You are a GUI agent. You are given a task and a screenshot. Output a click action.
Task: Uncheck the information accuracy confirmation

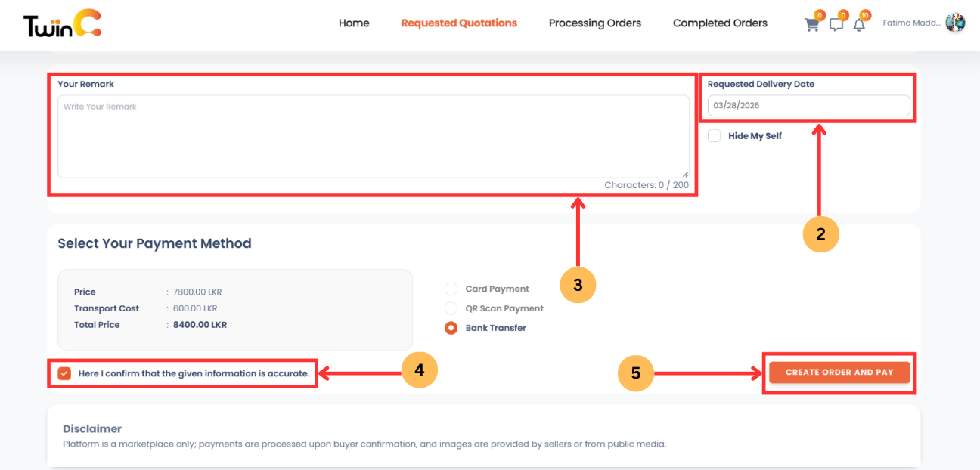(64, 373)
